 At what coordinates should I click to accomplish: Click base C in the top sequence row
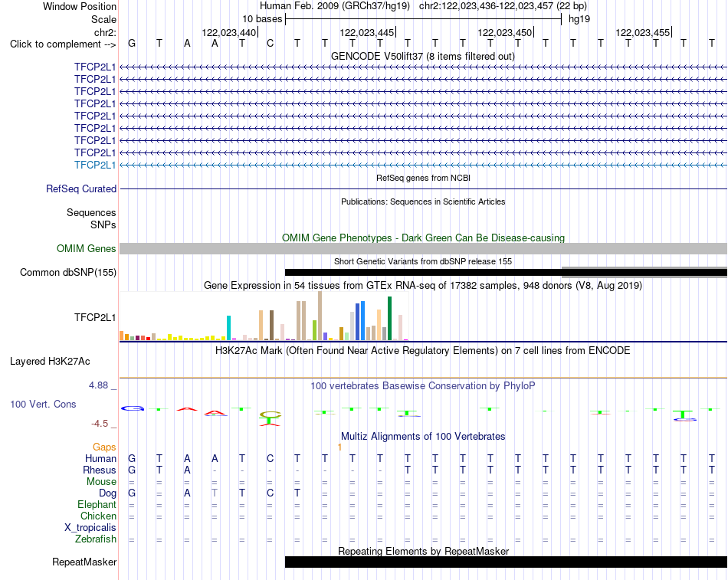tap(270, 44)
